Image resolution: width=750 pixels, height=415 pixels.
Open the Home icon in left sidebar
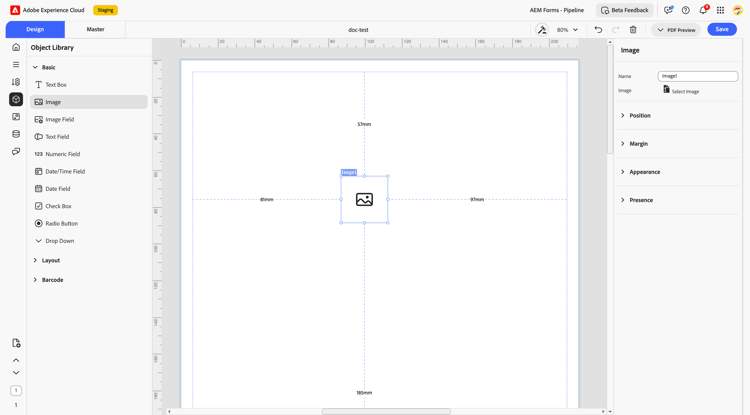[x=16, y=47]
